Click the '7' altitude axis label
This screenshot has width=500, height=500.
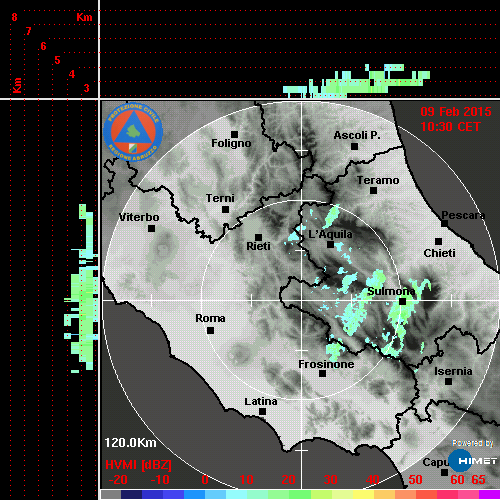29,31
